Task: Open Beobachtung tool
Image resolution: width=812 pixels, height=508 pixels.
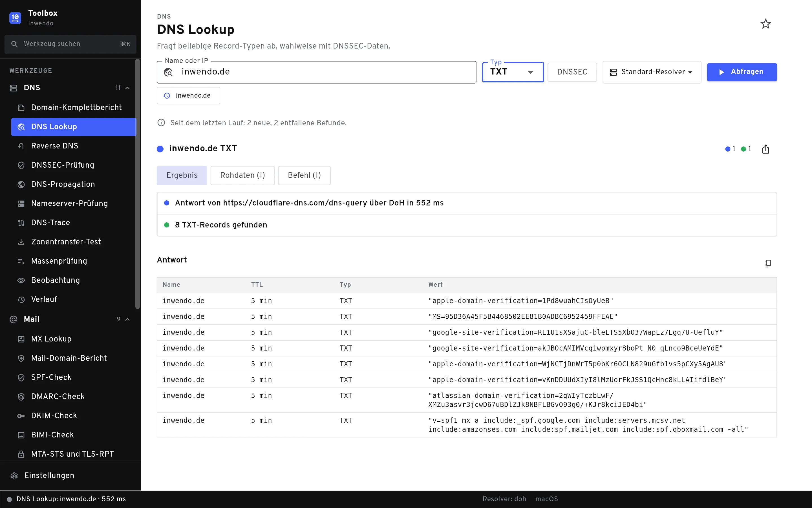Action: 74,280
